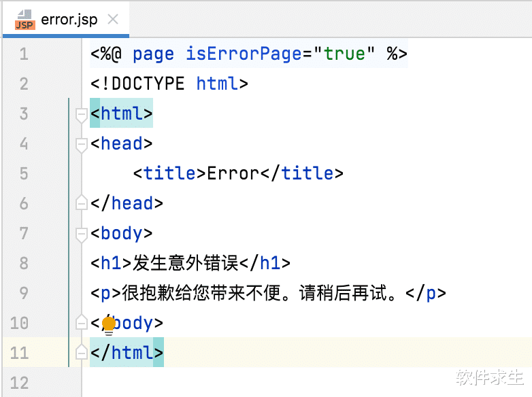Open the yellow intention lightbulb on line 10
The width and height of the screenshot is (532, 397).
point(109,326)
